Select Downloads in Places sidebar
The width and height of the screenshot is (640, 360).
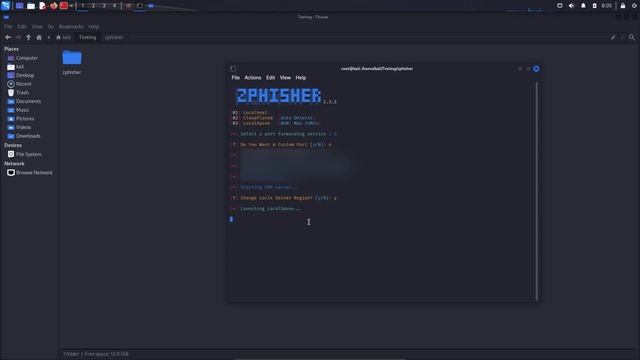[x=29, y=136]
